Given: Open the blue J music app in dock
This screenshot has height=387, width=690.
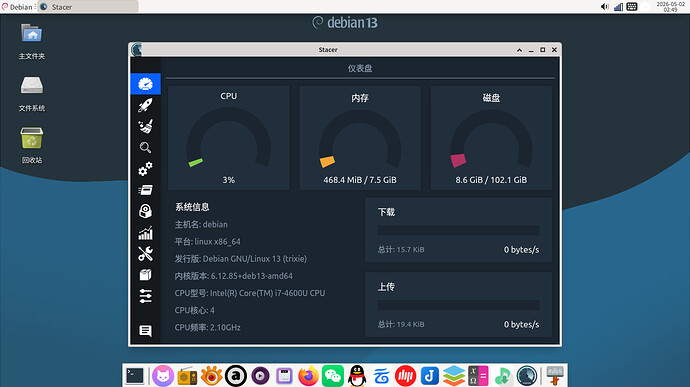Looking at the screenshot, I should tap(429, 376).
